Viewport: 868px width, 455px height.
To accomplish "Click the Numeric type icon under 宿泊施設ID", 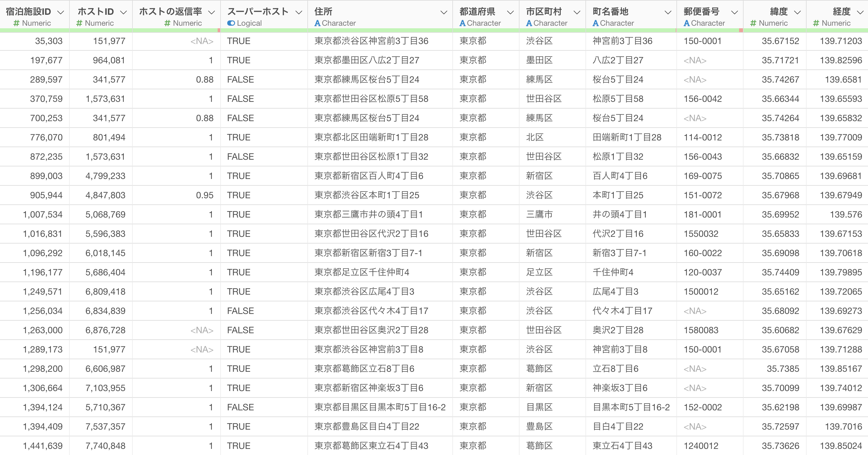I will click(16, 23).
